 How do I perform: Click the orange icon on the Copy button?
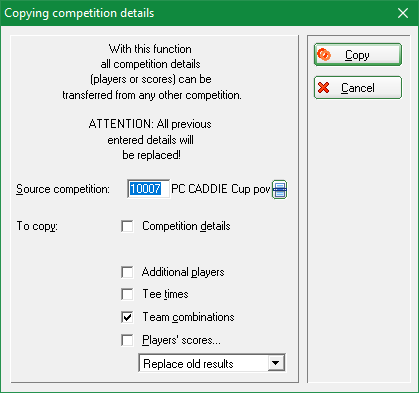point(324,55)
